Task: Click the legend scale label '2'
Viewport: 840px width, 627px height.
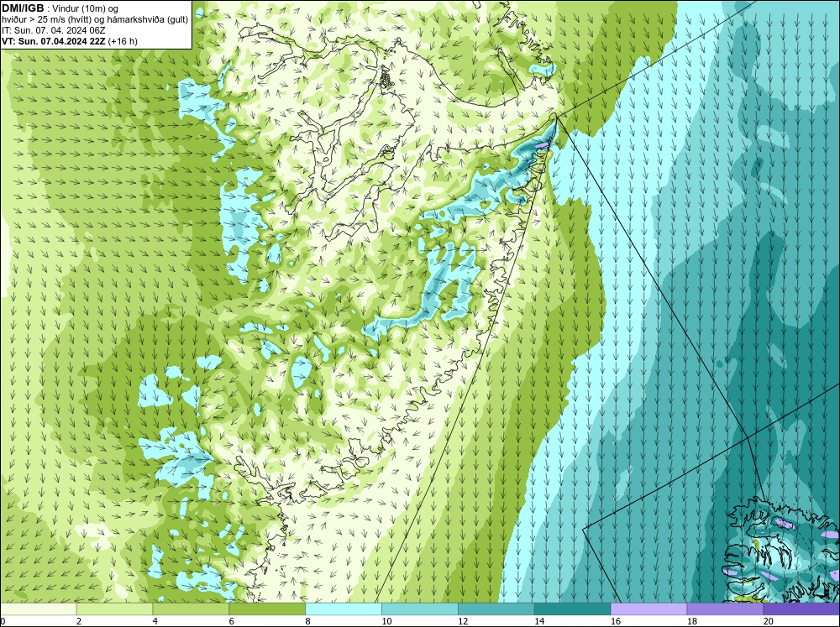Action: coord(79,621)
